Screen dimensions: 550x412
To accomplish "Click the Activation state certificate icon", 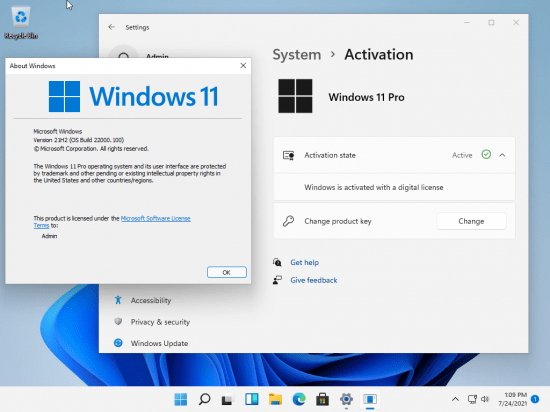I will [288, 155].
